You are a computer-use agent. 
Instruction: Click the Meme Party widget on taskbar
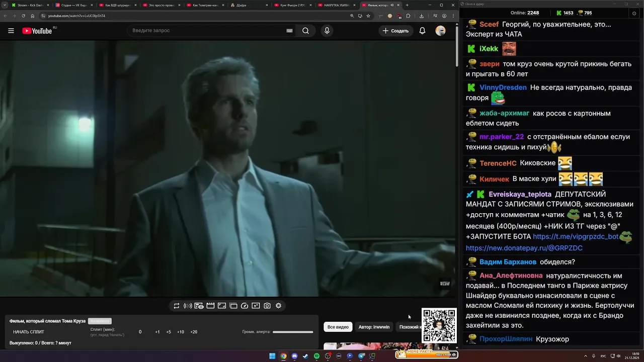click(426, 354)
